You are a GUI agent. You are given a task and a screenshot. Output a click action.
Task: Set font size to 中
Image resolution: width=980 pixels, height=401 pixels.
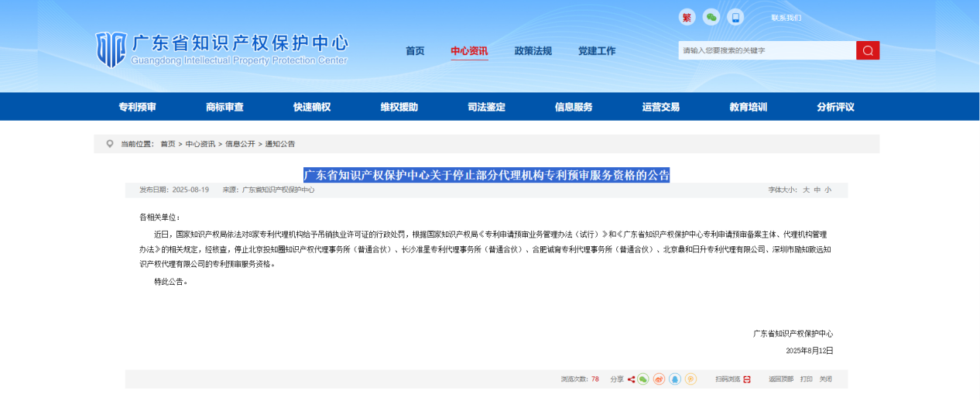(817, 190)
